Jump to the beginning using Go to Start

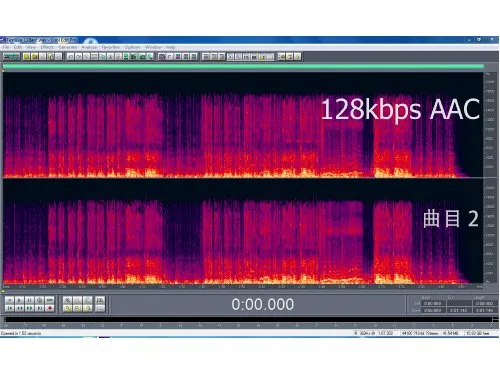9,308
